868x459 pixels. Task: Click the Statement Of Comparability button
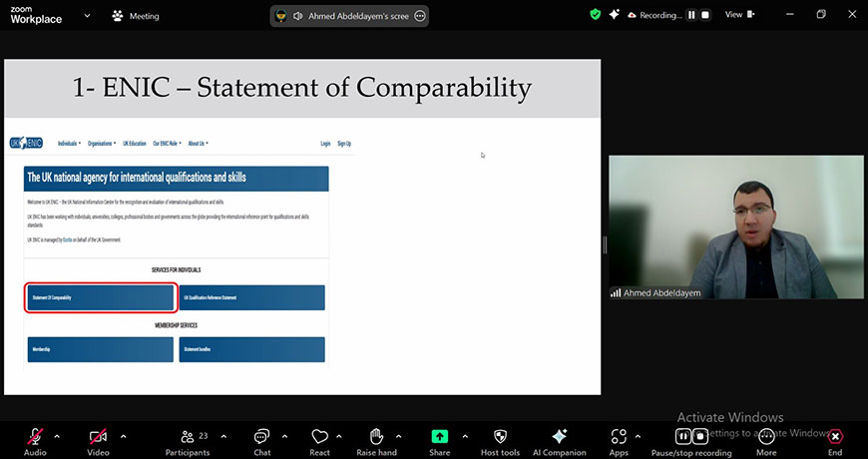point(101,298)
